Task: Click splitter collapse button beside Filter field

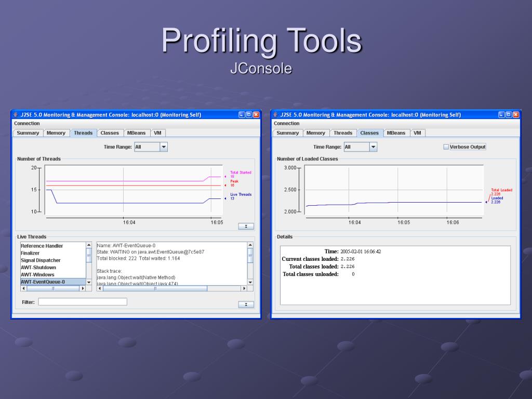Action: [x=246, y=304]
